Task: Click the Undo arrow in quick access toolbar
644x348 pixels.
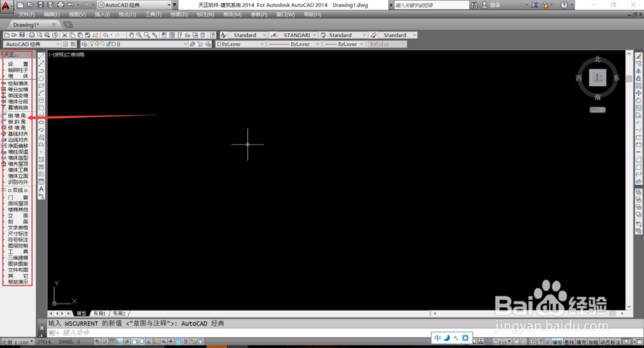Action: 71,5
